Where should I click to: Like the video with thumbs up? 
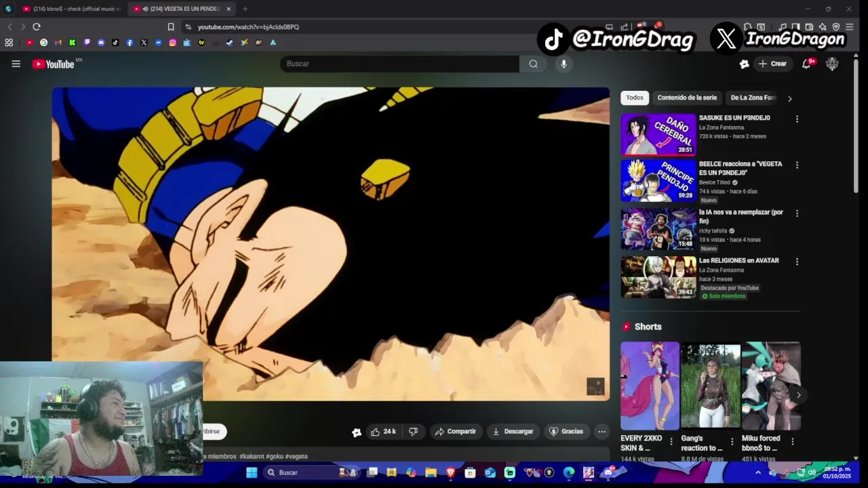click(x=382, y=432)
